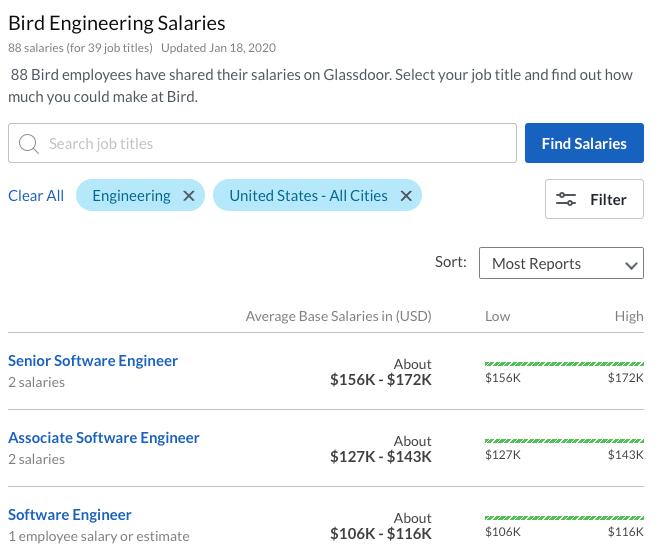Viewport: 659px width, 555px height.
Task: Click the Bird Engineering Salaries heading
Action: point(117,22)
